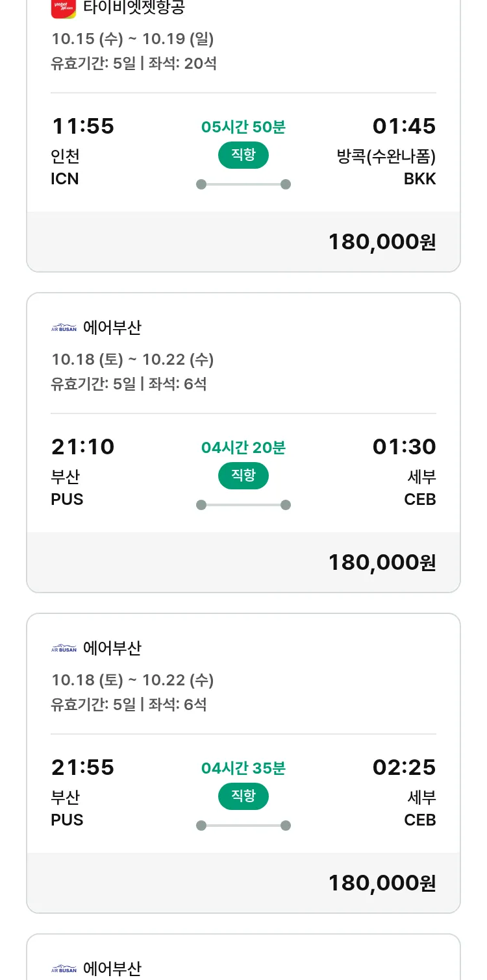Tap the 직항 badge on the 21:10 Busan flight
487x980 pixels.
243,476
